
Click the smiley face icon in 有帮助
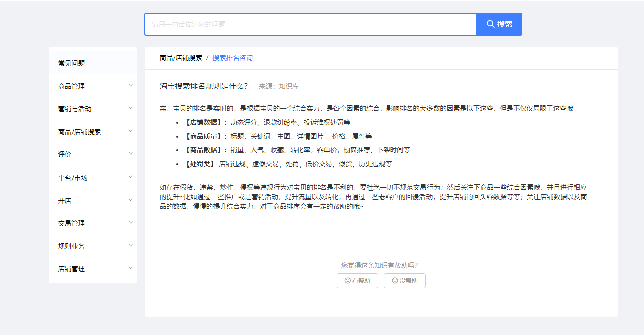(x=348, y=281)
